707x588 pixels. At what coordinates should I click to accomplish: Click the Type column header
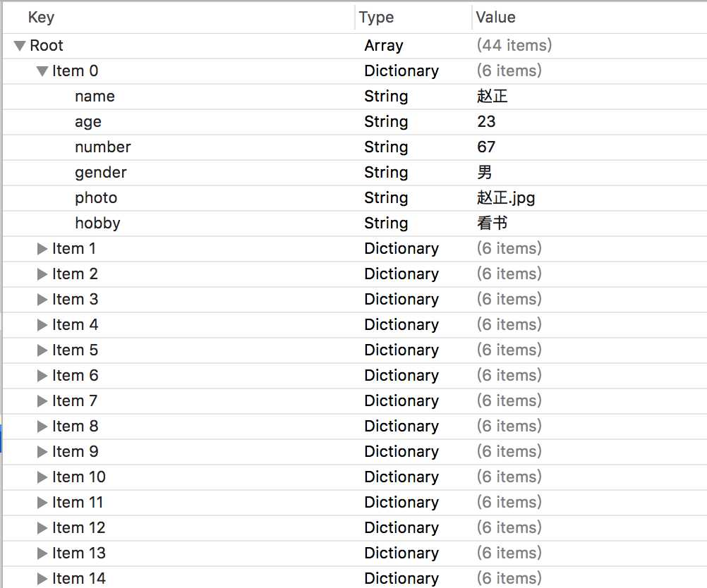pyautogui.click(x=376, y=18)
